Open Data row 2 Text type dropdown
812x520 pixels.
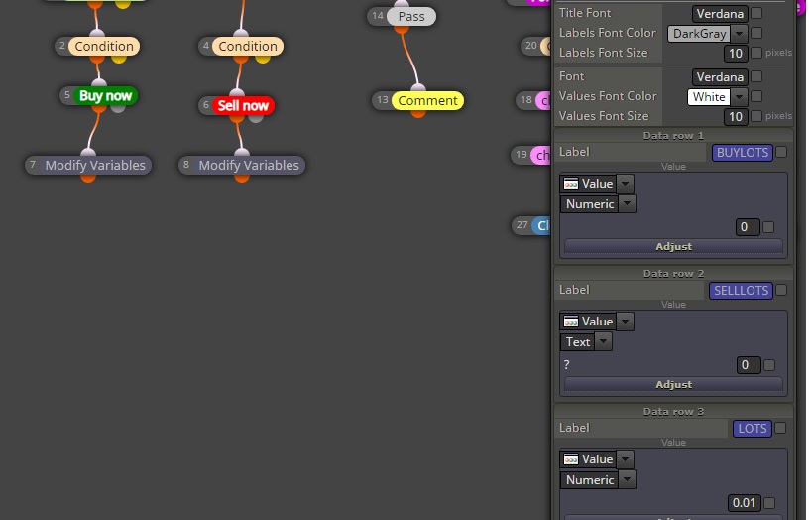coord(604,342)
